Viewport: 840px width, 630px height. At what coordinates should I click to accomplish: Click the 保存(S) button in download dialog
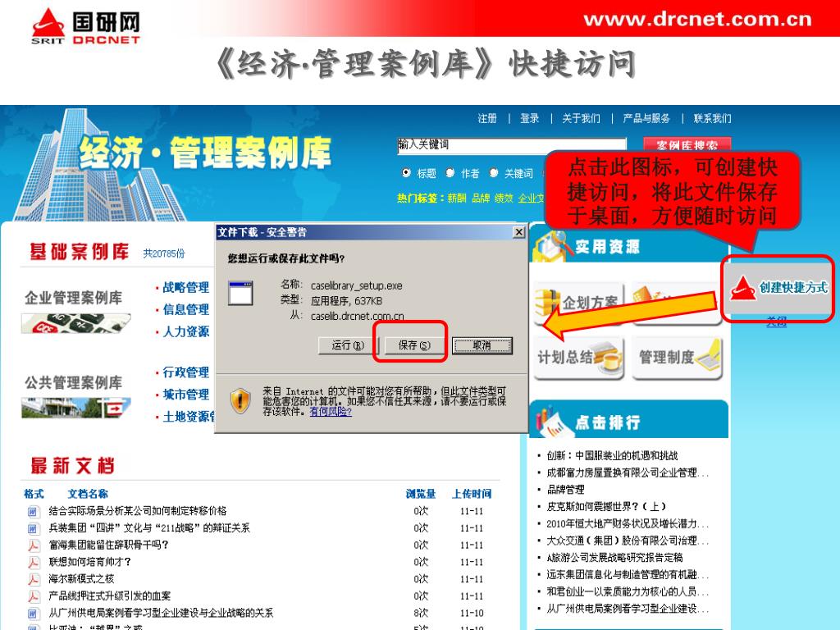[x=414, y=345]
